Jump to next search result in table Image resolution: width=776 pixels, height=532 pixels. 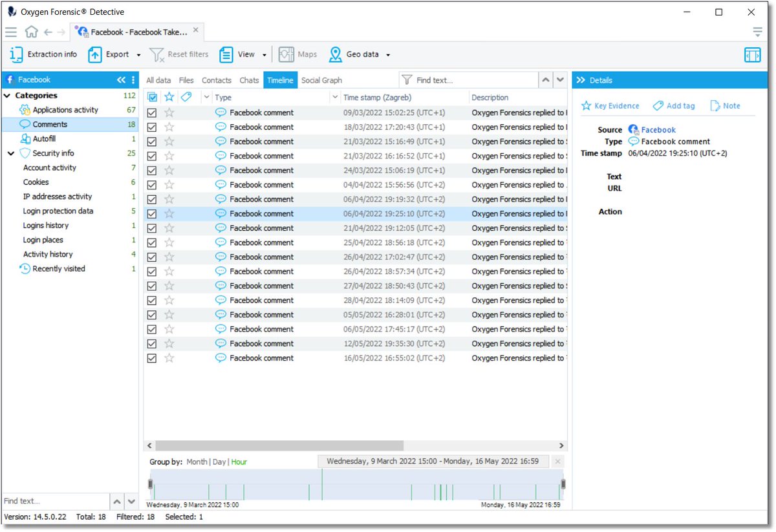pos(561,80)
